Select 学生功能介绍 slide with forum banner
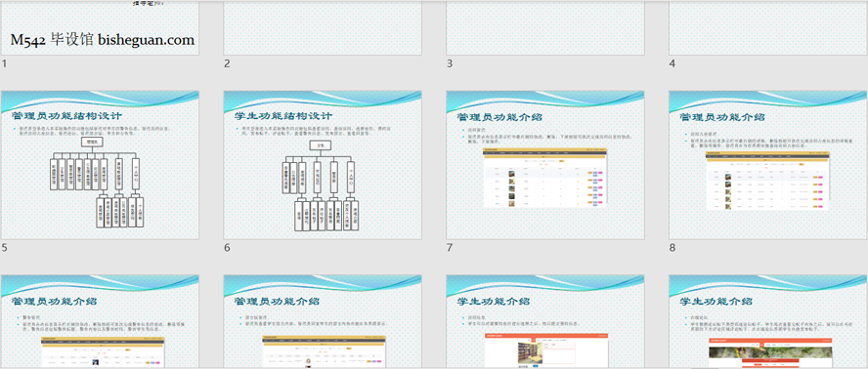Screen dimensions: 868x369 click(768, 321)
